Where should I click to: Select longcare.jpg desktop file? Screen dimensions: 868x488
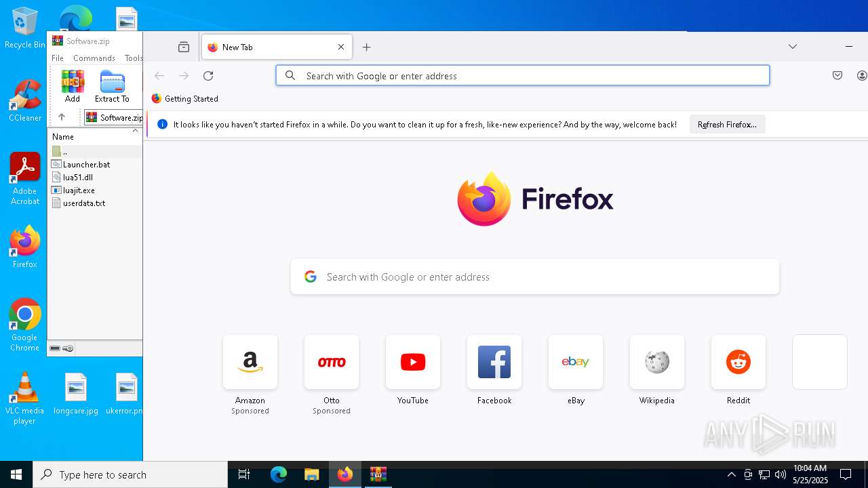[76, 394]
